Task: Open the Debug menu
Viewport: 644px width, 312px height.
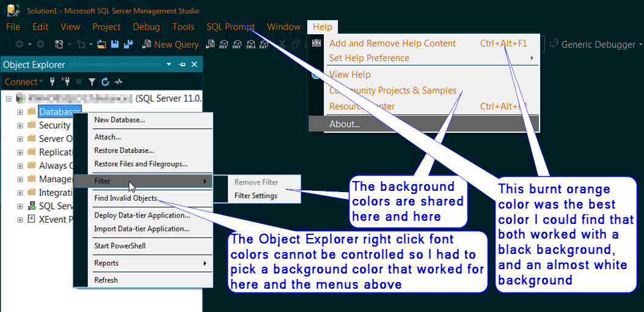Action: tap(146, 27)
